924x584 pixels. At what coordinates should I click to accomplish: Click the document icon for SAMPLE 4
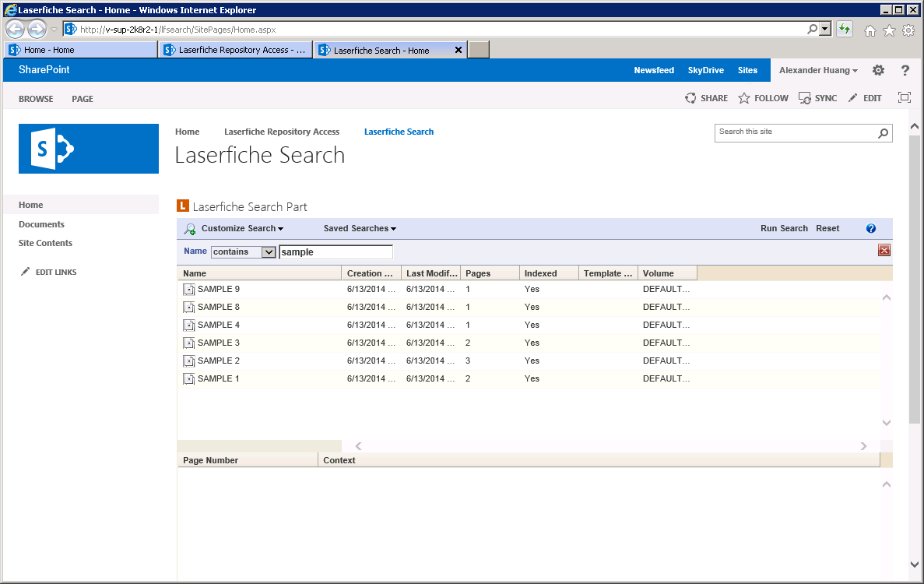point(188,325)
